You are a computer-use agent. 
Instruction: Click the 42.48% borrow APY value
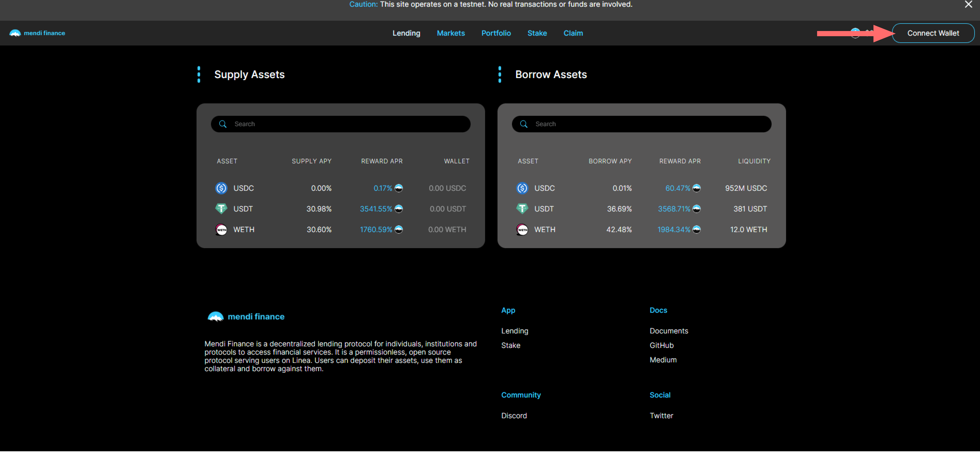coord(619,230)
